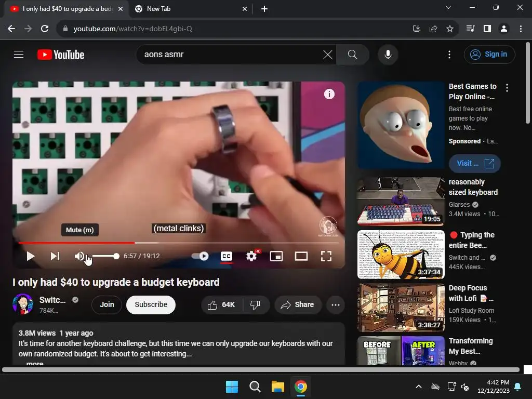The image size is (532, 399).
Task: Clear the search box with the X
Action: (x=328, y=54)
